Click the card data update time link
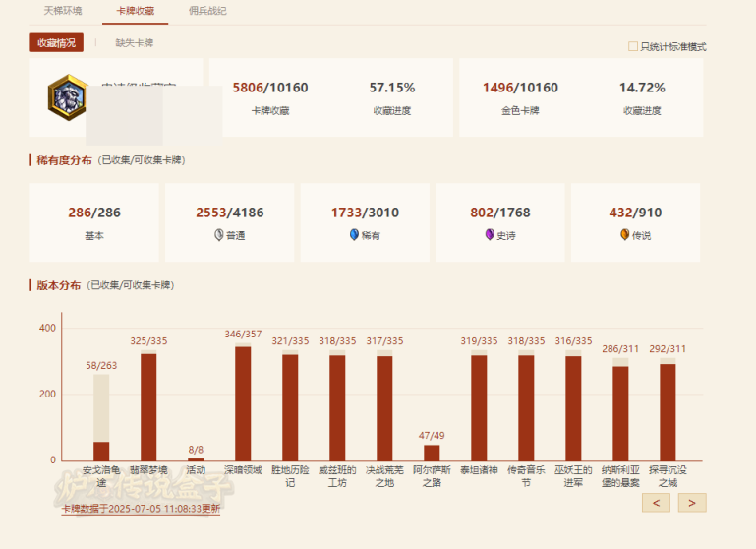This screenshot has height=549, width=756. (141, 509)
